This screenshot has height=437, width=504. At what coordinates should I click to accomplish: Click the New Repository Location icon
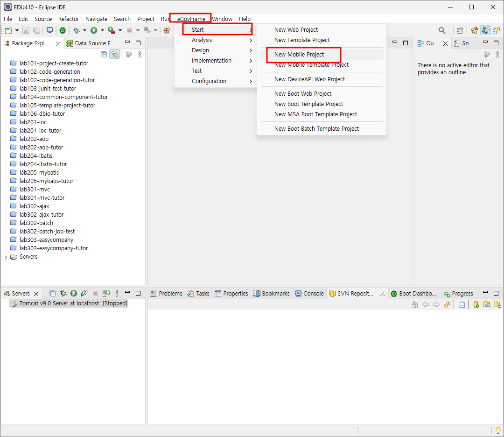point(476,304)
